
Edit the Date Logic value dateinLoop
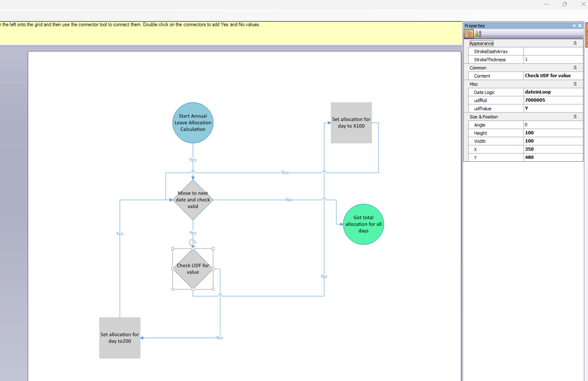[552, 92]
